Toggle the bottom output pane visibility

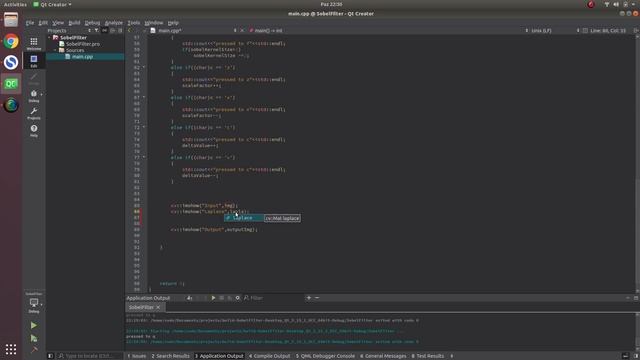point(625,356)
